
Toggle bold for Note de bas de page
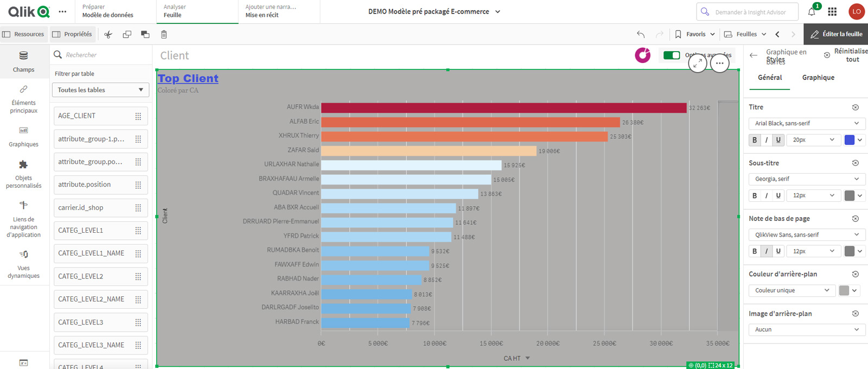click(755, 251)
